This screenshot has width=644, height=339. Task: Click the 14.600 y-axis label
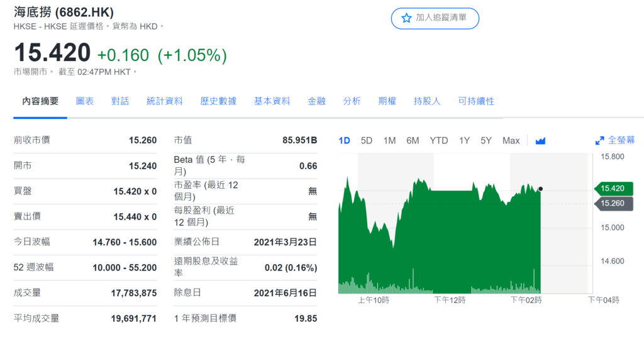point(612,262)
